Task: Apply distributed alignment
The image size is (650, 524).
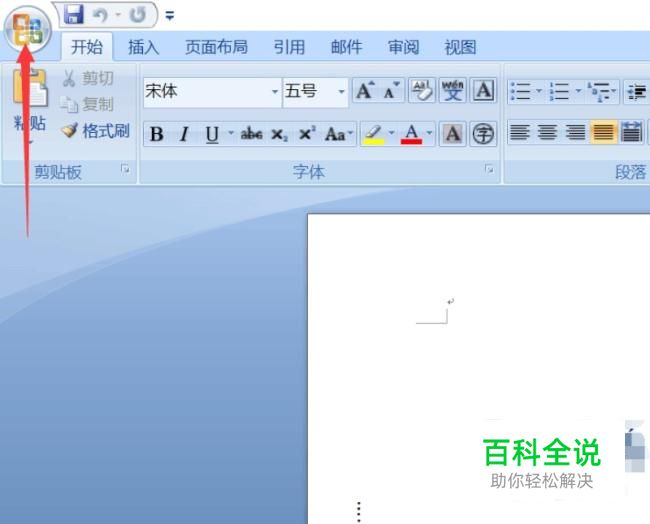Action: [x=631, y=133]
